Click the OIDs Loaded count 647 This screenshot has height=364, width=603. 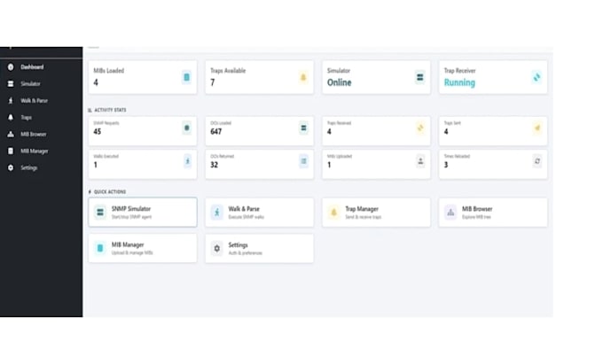tap(216, 132)
